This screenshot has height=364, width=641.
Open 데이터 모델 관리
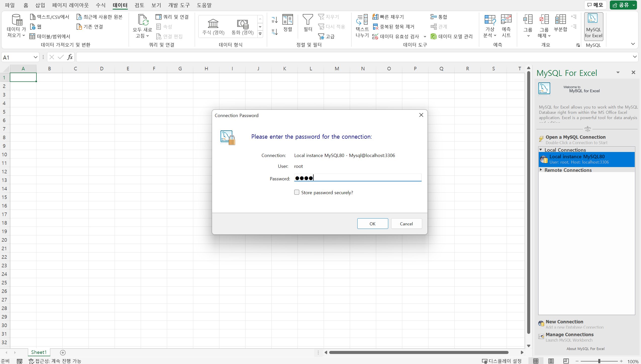click(452, 36)
